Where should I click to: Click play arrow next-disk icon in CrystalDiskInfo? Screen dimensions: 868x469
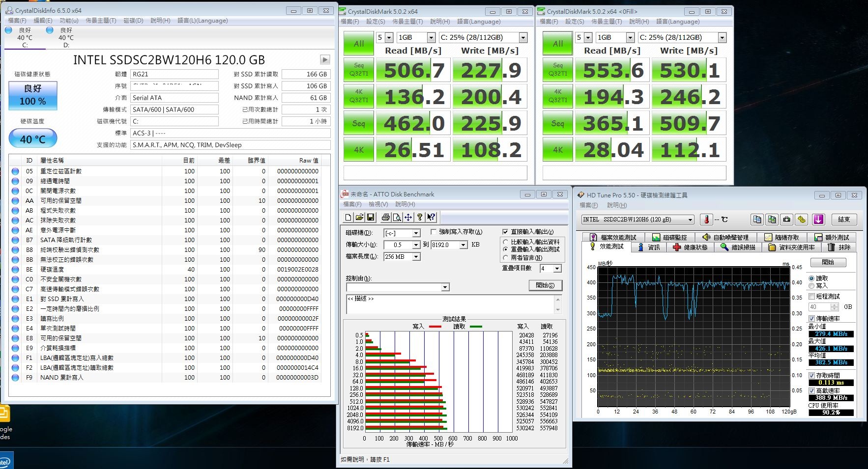pos(325,59)
